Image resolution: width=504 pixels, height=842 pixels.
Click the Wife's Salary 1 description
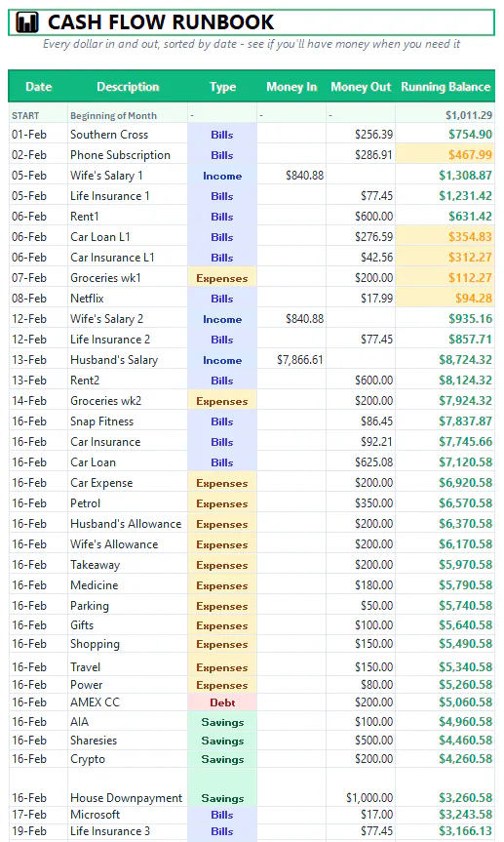point(128,175)
